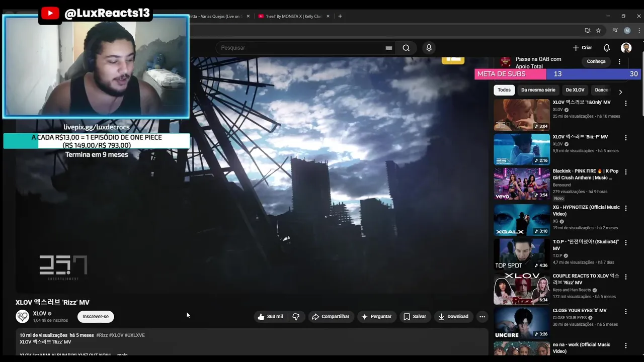
Task: Click the Download button
Action: coord(453,317)
